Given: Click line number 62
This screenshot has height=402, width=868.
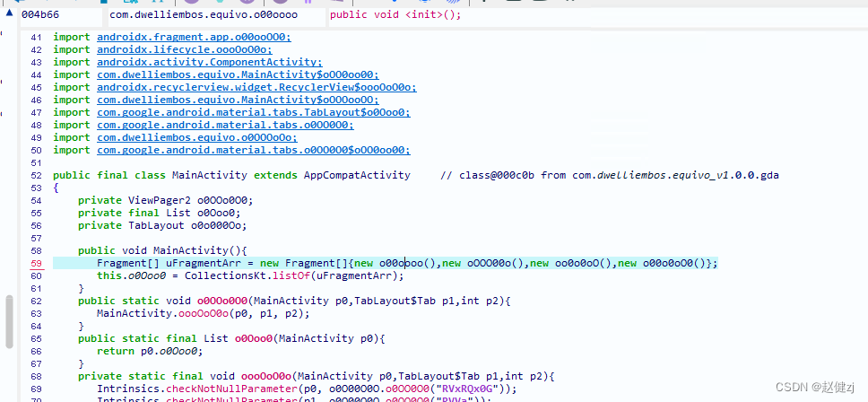Looking at the screenshot, I should 37,301.
